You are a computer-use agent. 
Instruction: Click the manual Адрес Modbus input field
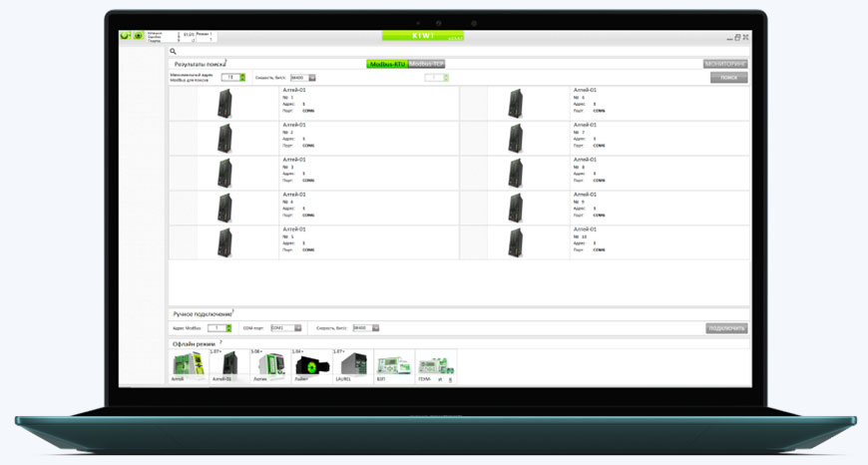(x=217, y=327)
